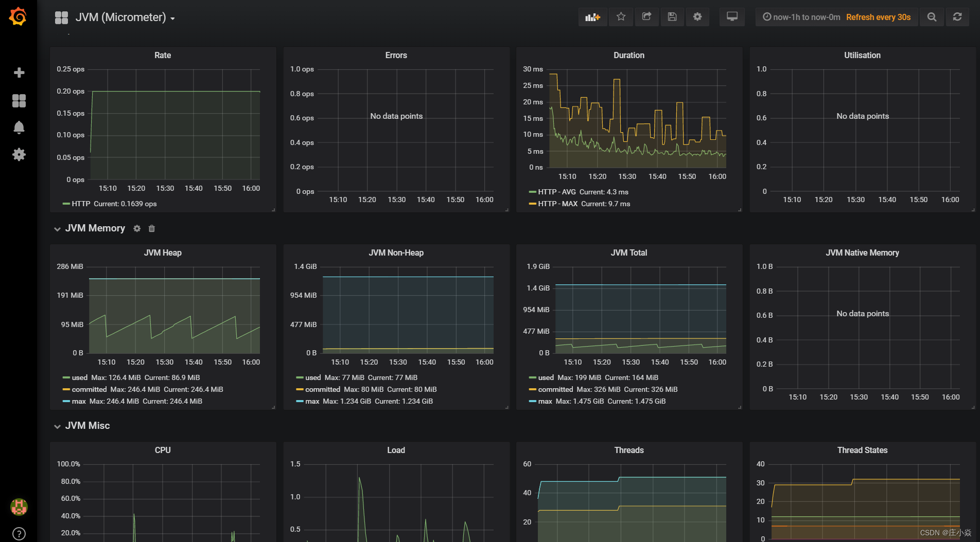
Task: Toggle used series in JVM Heap legend
Action: [79, 377]
